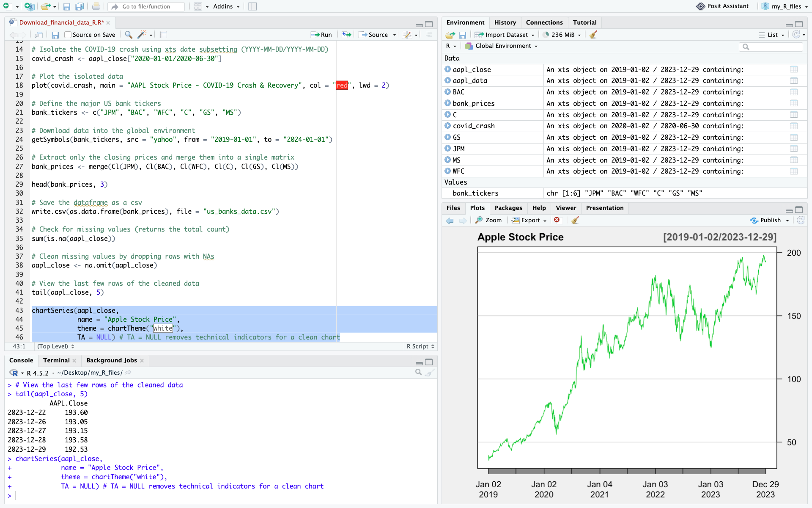The image size is (812, 508).
Task: Open the Import Dataset dropdown
Action: pyautogui.click(x=505, y=35)
